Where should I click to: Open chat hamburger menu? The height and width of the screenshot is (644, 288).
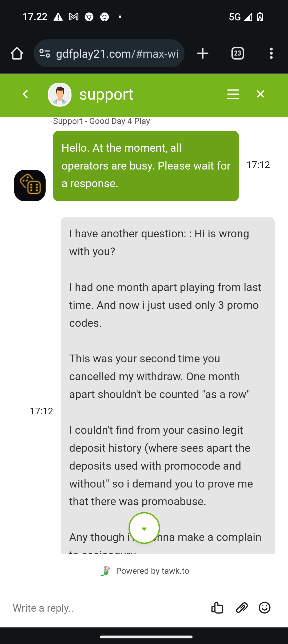coord(233,94)
